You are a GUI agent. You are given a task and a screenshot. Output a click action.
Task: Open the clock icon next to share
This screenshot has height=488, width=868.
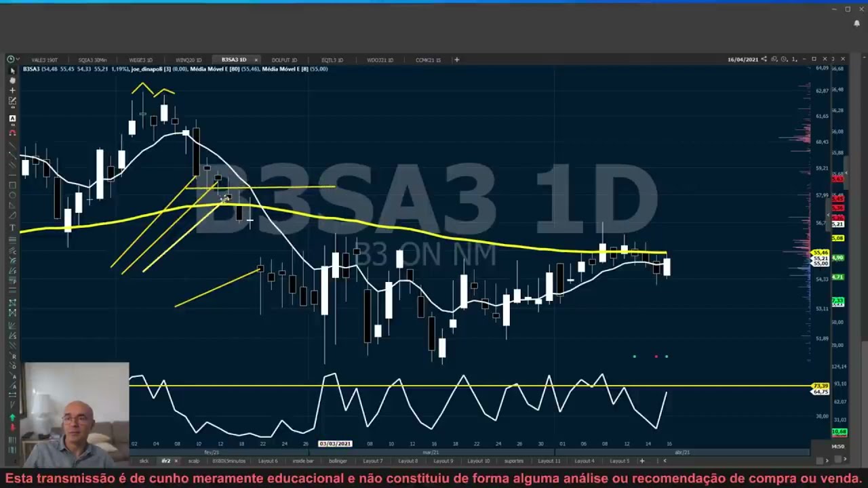pos(784,60)
